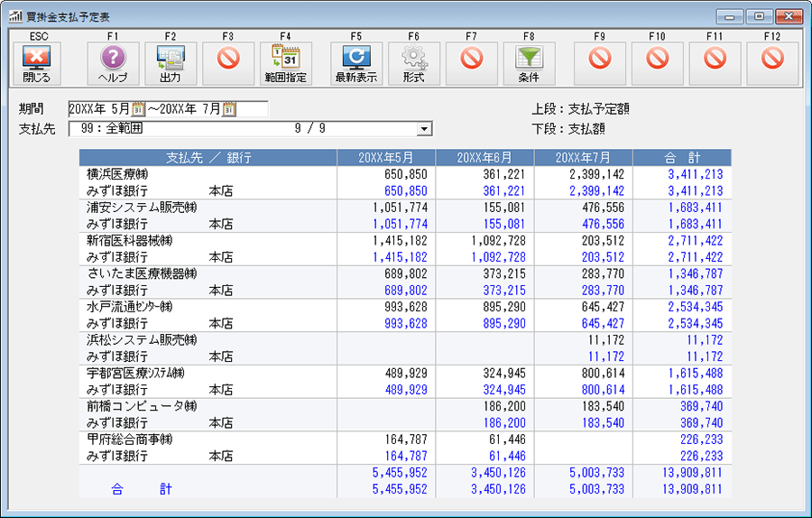
Task: Click black 800,614 for 宇都宮医療システム in July
Action: coord(603,374)
